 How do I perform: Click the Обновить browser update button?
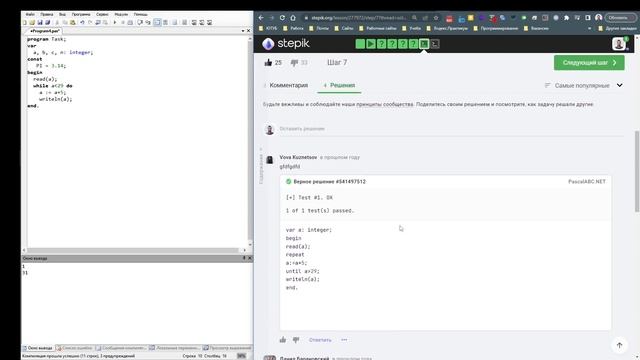620,18
